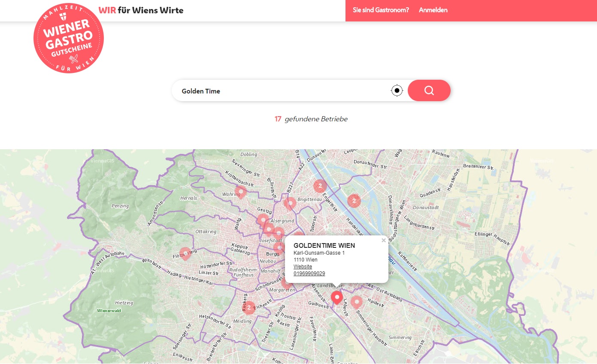The width and height of the screenshot is (597, 364).
Task: Open the marker at the Brigittenau label
Action: click(290, 203)
